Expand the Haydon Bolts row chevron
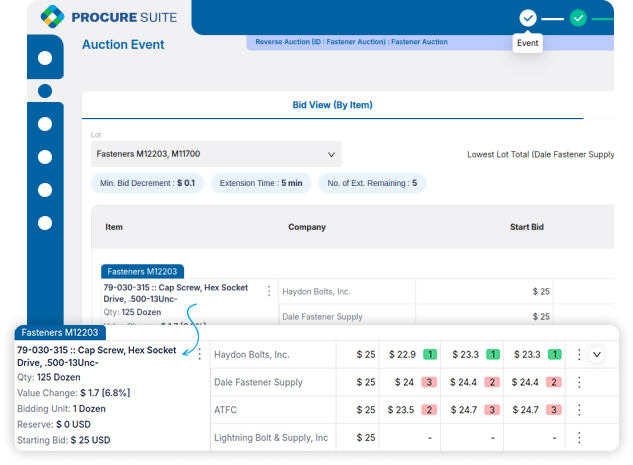633x465 pixels. 597,354
